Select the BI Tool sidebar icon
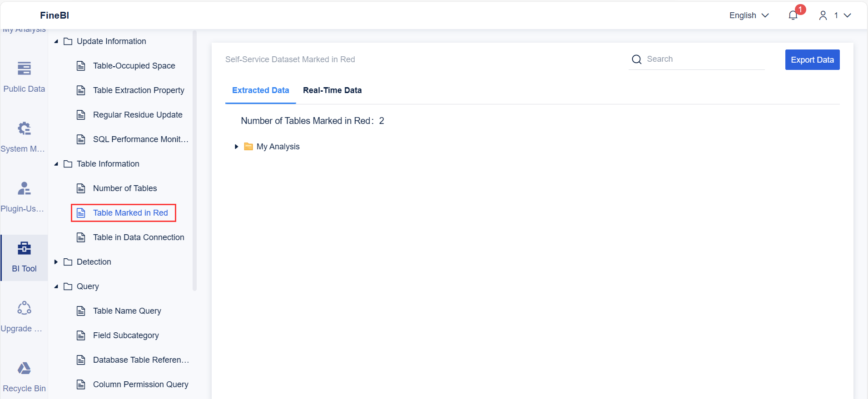 tap(24, 248)
